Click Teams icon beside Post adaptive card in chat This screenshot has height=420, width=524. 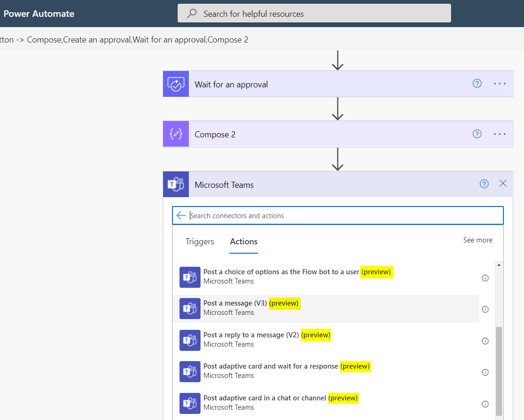click(x=190, y=403)
